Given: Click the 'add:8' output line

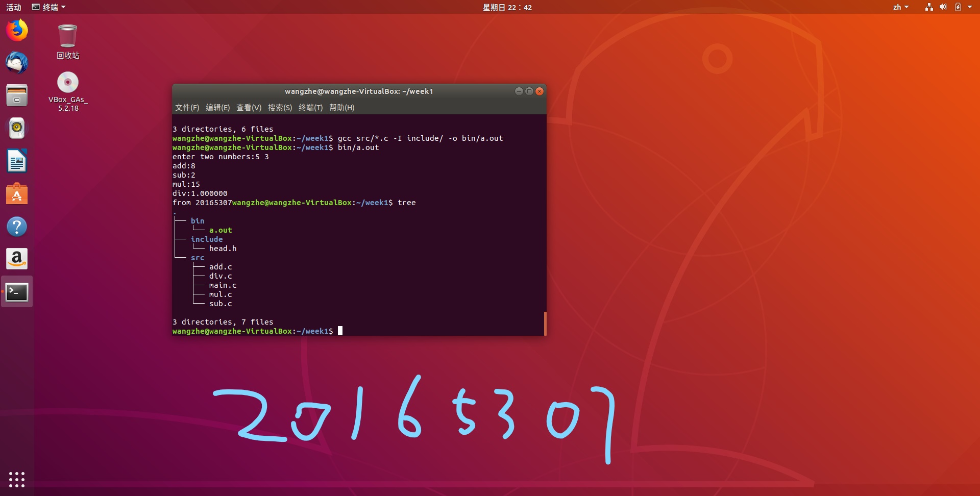Looking at the screenshot, I should pyautogui.click(x=184, y=166).
